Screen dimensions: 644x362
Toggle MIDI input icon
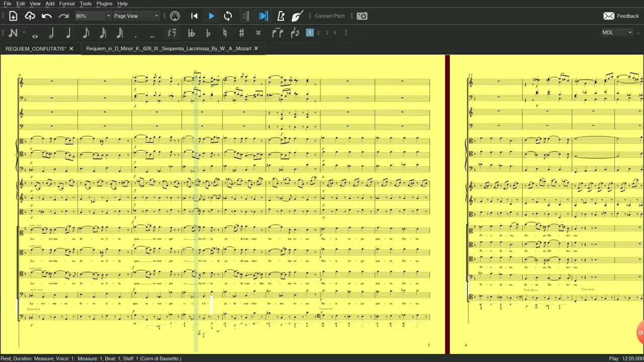[175, 16]
